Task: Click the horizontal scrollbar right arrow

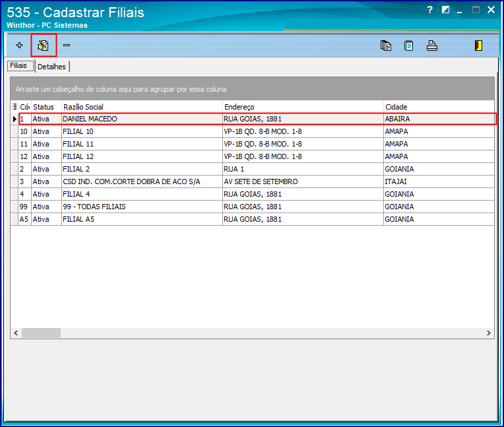Action: 489,333
